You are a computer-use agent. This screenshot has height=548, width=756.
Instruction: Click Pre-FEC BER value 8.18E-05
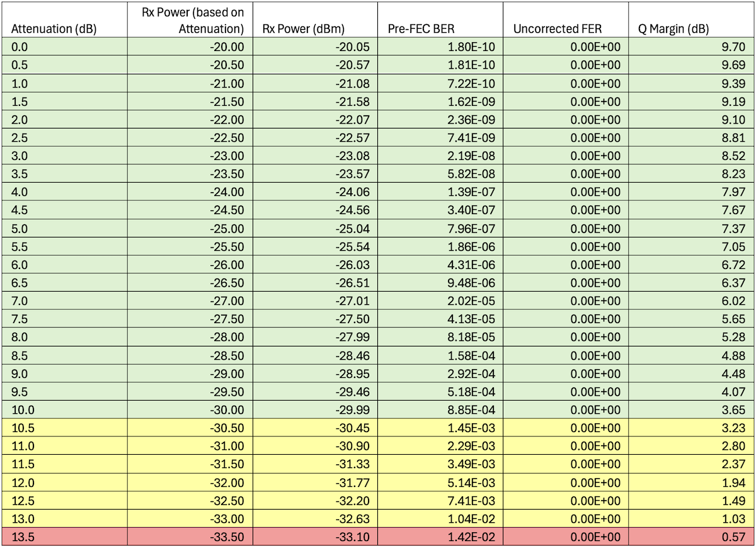(440, 338)
